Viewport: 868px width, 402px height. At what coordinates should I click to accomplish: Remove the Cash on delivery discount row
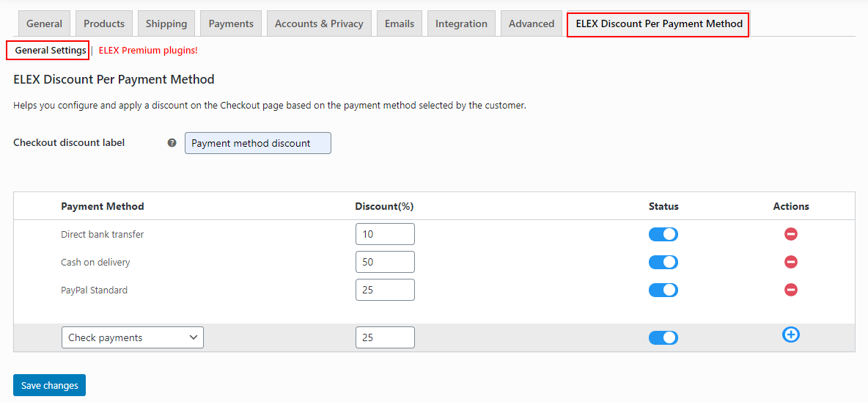[x=790, y=262]
